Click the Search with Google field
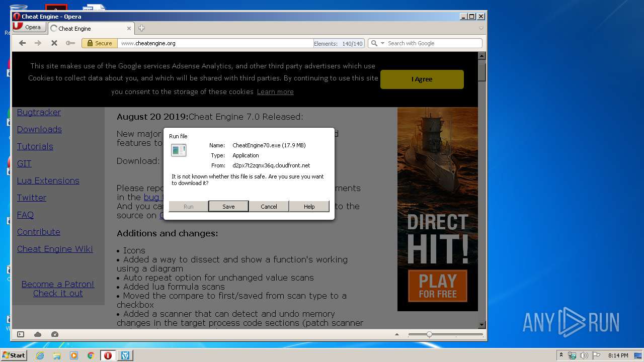This screenshot has width=644, height=362. [434, 43]
